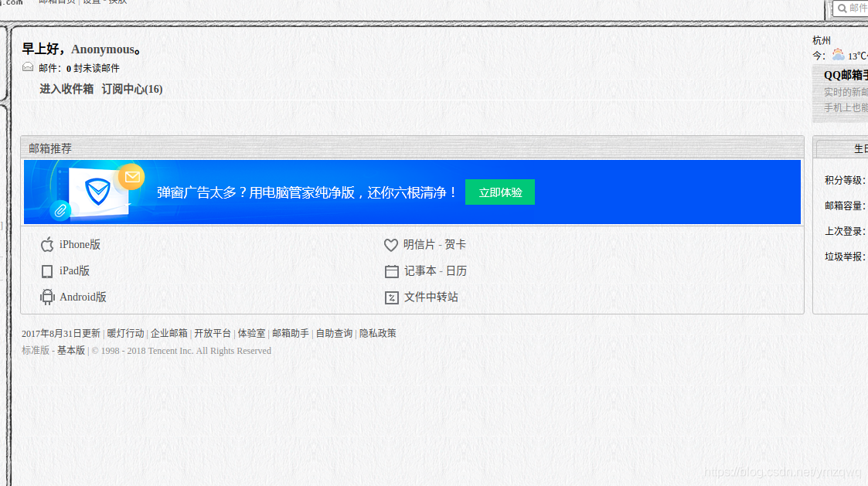Click the green 立即体验 button
Viewport: 868px width, 486px height.
coord(499,192)
